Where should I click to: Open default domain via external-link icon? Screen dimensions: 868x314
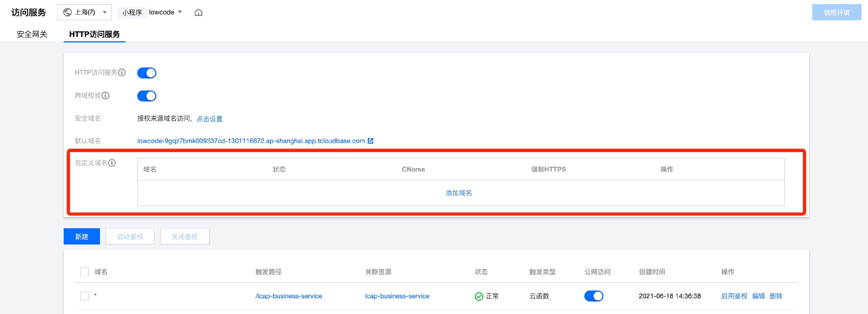tap(370, 141)
